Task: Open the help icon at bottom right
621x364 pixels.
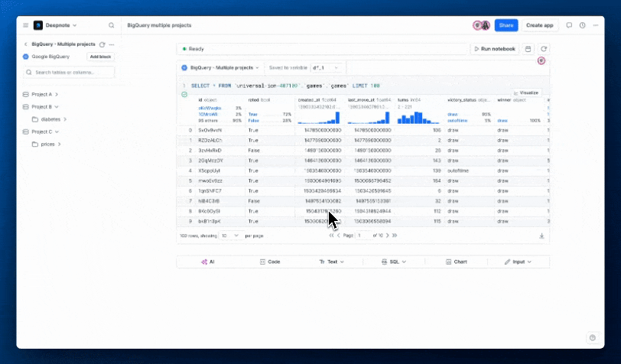Action: tap(593, 338)
